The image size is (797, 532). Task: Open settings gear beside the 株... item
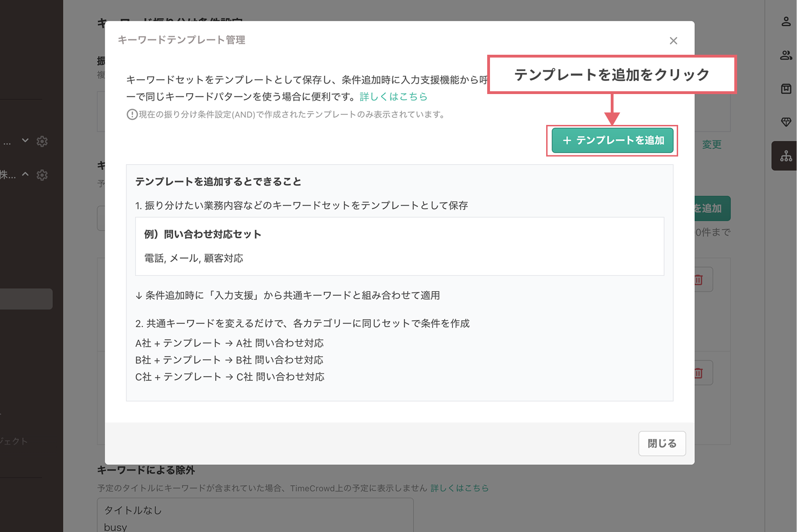(42, 175)
